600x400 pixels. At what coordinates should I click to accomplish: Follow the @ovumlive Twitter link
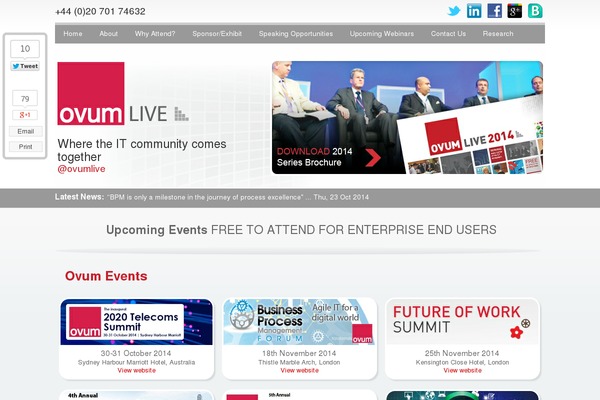pos(81,169)
